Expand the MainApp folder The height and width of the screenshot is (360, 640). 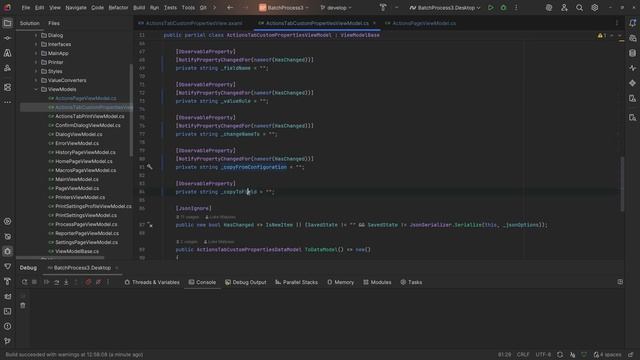pos(36,53)
